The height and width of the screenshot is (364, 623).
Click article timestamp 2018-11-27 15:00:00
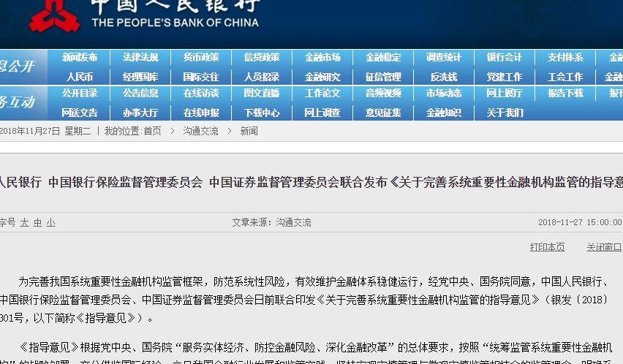click(580, 222)
